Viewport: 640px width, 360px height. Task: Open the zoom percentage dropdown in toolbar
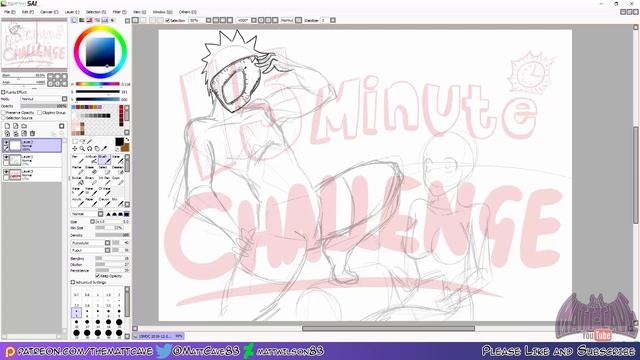tap(209, 20)
